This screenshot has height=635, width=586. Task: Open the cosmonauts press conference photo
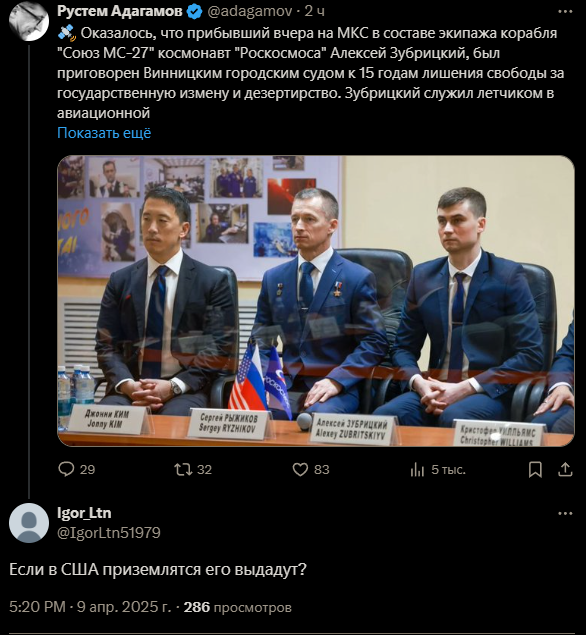[316, 301]
